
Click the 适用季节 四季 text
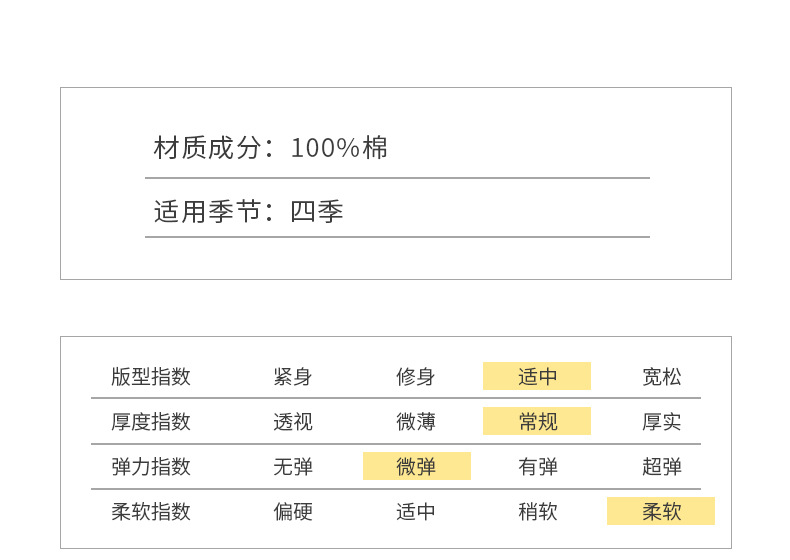point(249,212)
